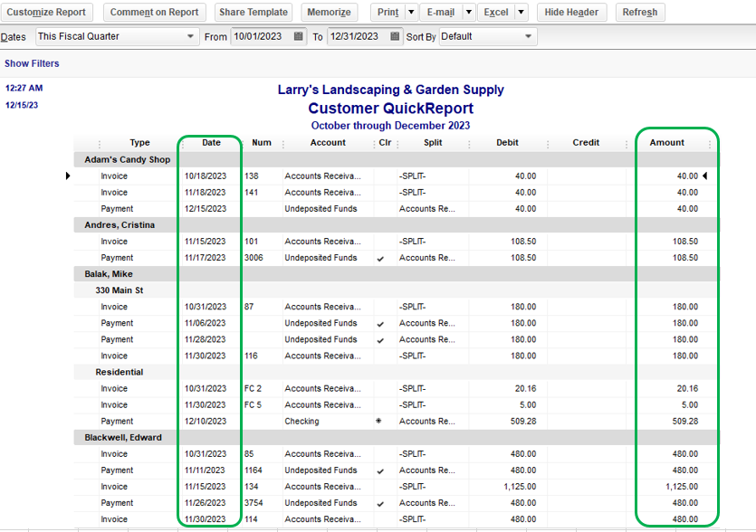
Task: Click the Clr column header
Action: coord(385,143)
